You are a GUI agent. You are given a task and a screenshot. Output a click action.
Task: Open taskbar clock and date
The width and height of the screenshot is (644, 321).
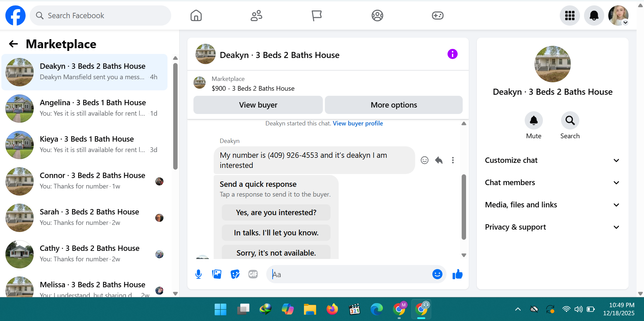pyautogui.click(x=619, y=309)
